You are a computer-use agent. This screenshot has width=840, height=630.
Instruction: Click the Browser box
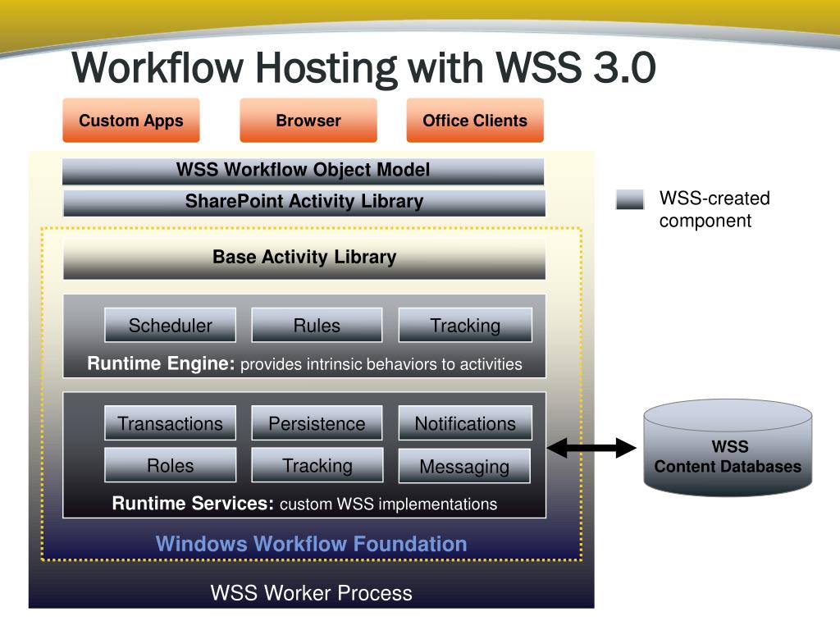pos(308,121)
